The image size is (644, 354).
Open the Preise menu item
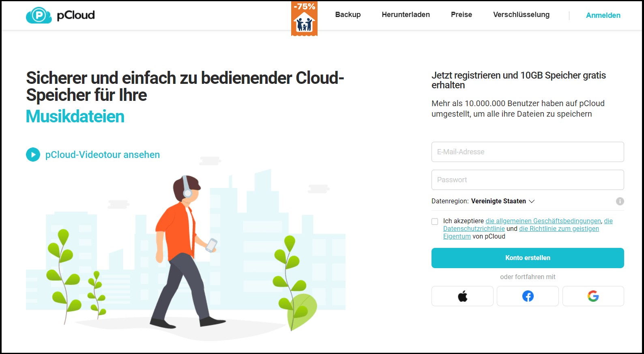click(x=462, y=15)
